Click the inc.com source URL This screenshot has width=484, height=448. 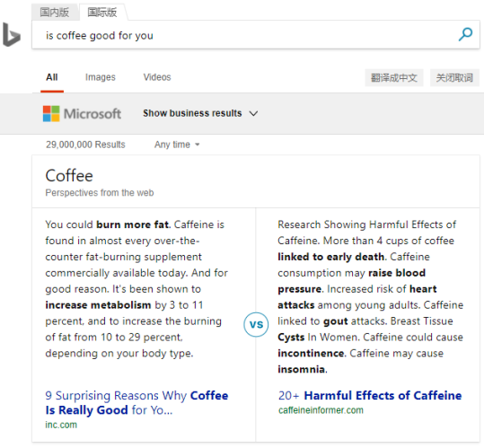click(61, 425)
